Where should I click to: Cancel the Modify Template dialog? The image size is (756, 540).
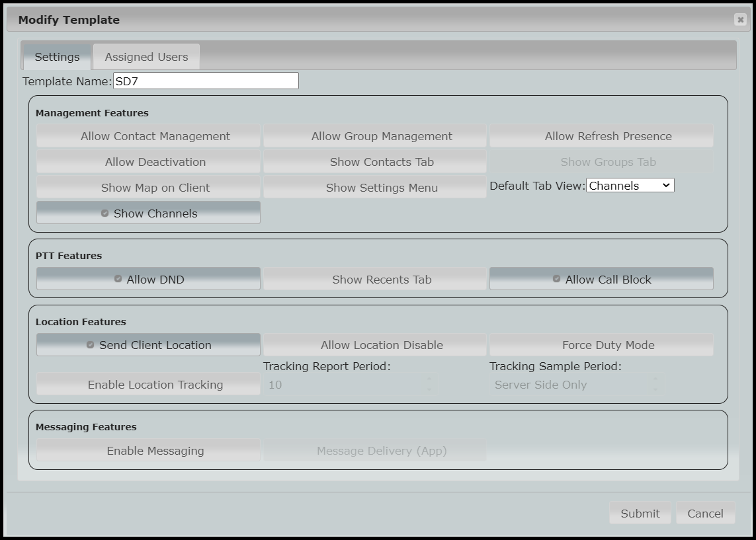click(x=705, y=513)
